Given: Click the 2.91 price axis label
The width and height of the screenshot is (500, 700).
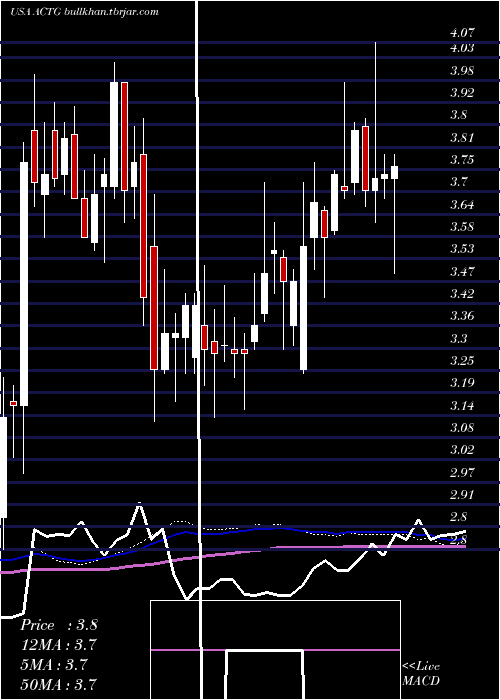Looking at the screenshot, I should coord(462,495).
